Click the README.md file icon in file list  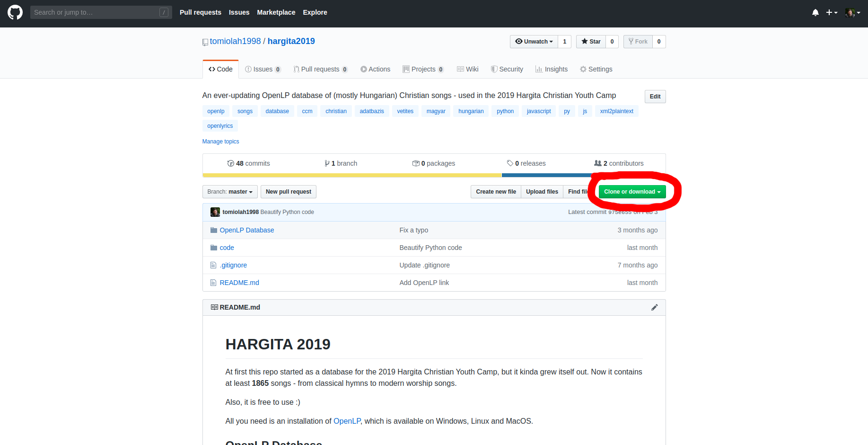coord(213,283)
